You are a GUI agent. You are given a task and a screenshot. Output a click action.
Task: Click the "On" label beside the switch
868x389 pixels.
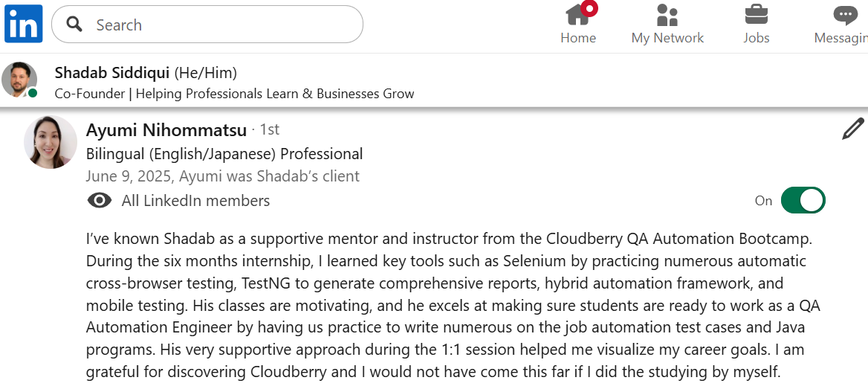[x=763, y=201]
